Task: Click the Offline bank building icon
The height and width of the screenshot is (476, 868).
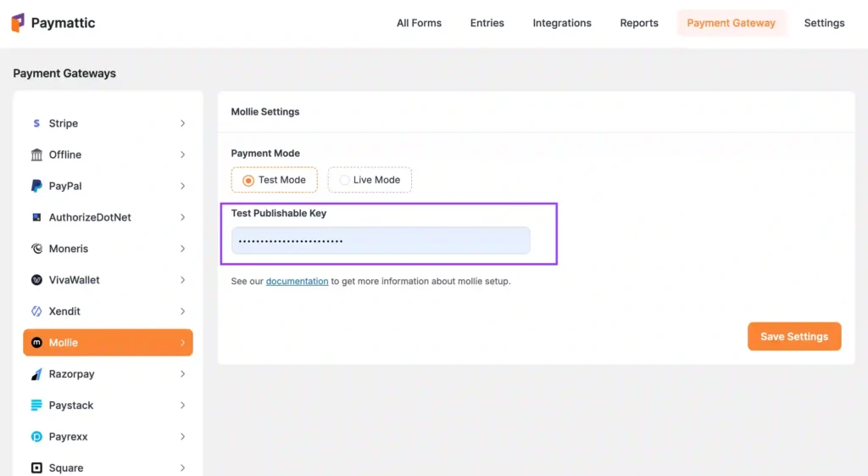Action: [36, 154]
